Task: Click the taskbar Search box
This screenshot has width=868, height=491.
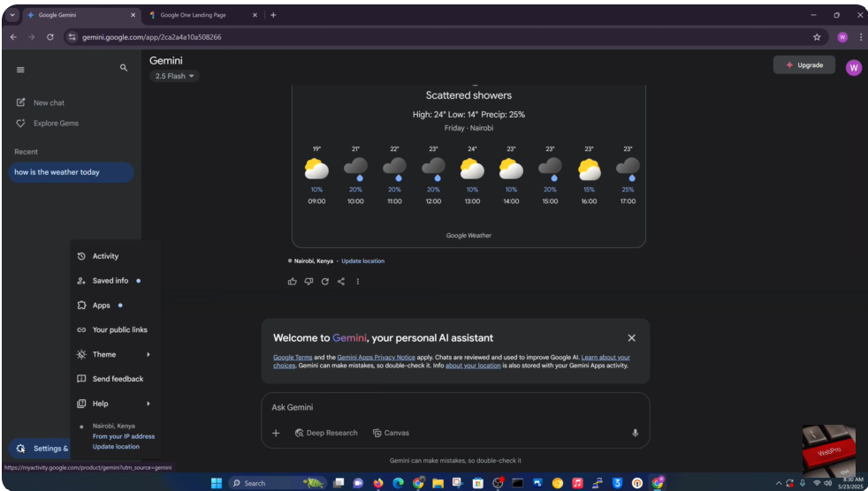Action: (278, 483)
